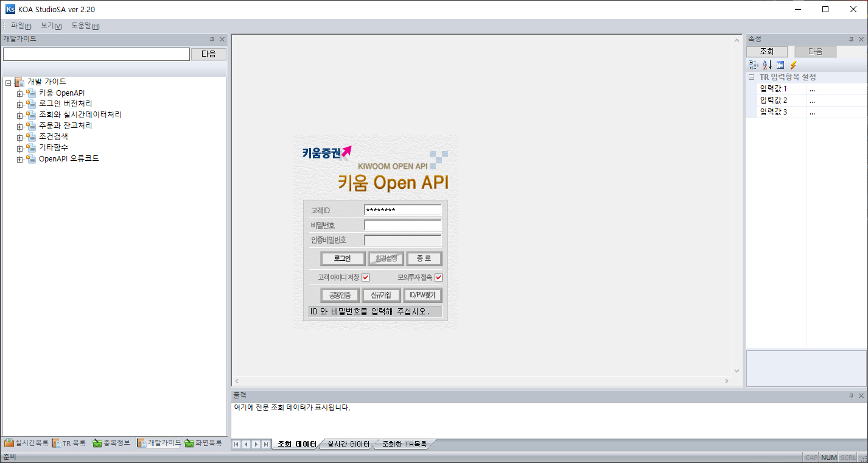868x463 pixels.
Task: Switch to 개발가이드 bottom tab
Action: coord(159,443)
